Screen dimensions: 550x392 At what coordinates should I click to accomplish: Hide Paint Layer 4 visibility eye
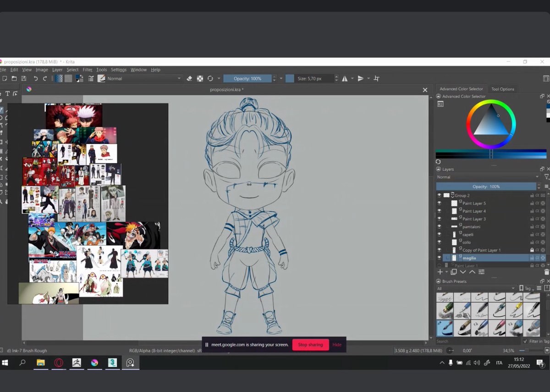[x=439, y=211]
